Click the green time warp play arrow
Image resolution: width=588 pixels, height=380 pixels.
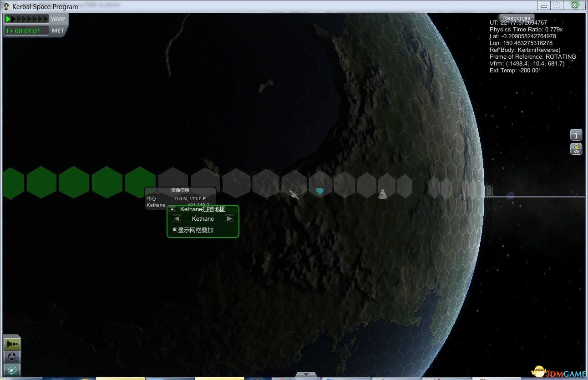coord(8,19)
